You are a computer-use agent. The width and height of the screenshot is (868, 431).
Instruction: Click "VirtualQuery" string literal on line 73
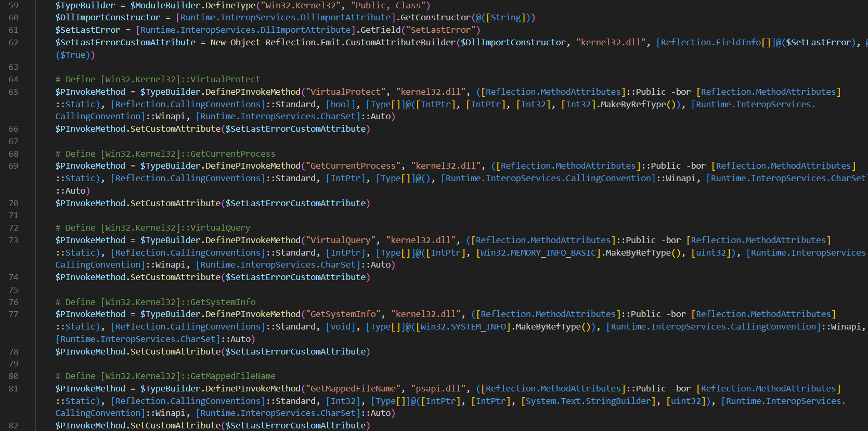coord(341,240)
